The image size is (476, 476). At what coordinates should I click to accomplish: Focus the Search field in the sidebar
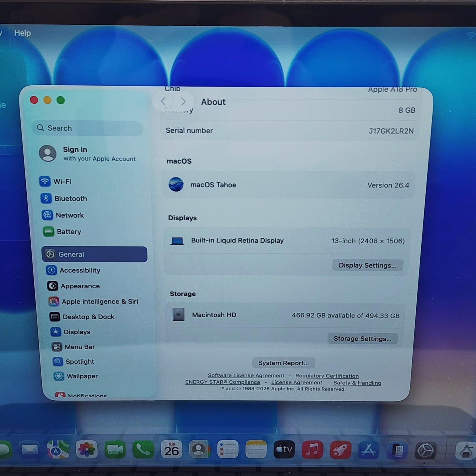coord(87,128)
